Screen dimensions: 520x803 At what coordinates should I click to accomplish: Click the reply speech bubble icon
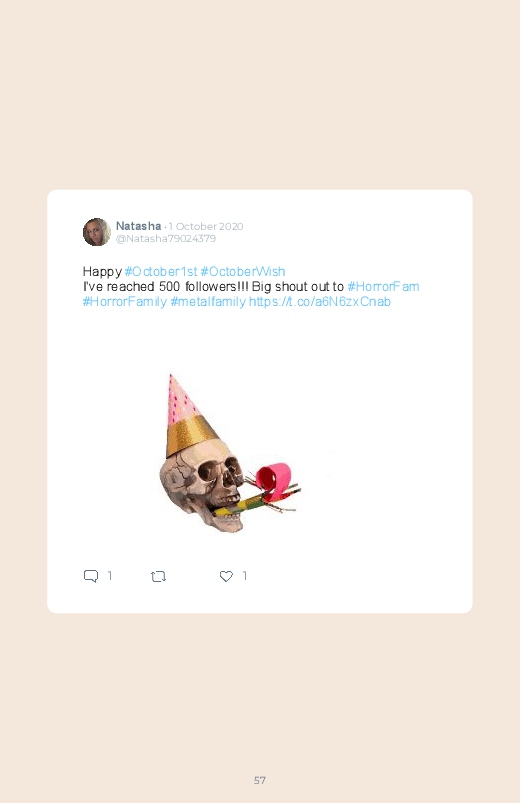[91, 576]
